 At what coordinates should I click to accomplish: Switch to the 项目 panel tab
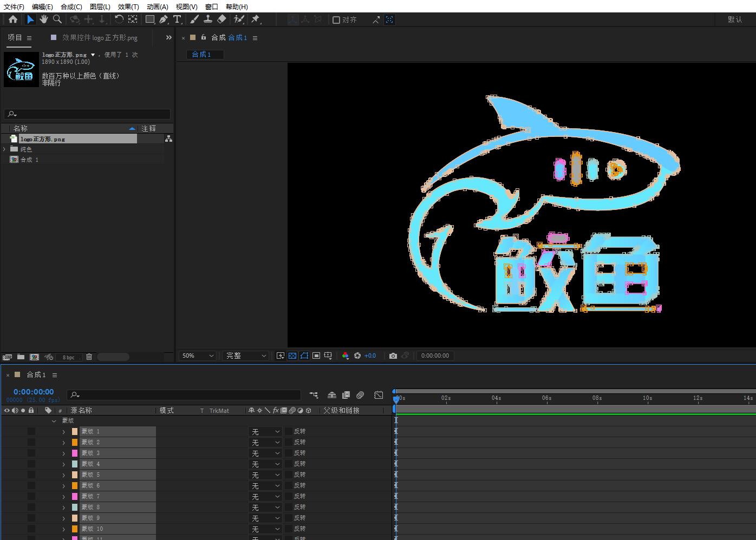click(x=15, y=37)
